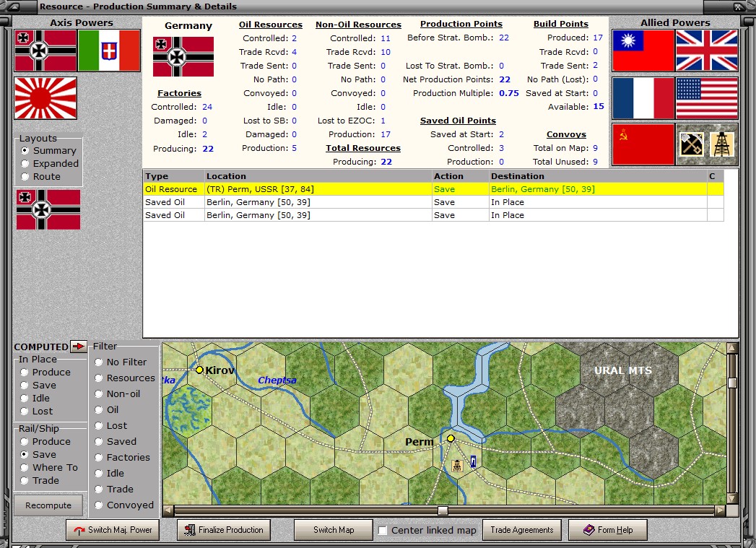
Task: Set filter to Oil
Action: tap(107, 409)
